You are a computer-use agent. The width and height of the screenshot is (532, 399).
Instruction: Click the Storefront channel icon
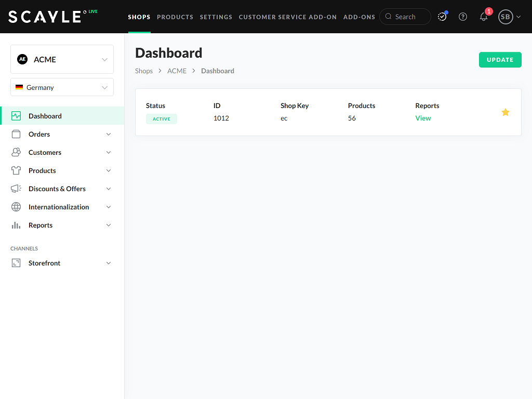pyautogui.click(x=16, y=262)
